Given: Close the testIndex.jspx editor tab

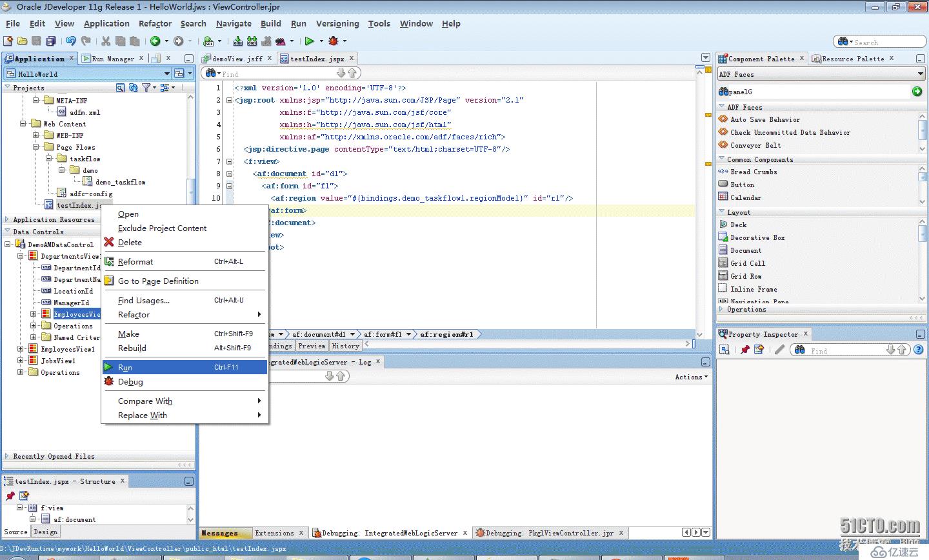Looking at the screenshot, I should coord(352,58).
